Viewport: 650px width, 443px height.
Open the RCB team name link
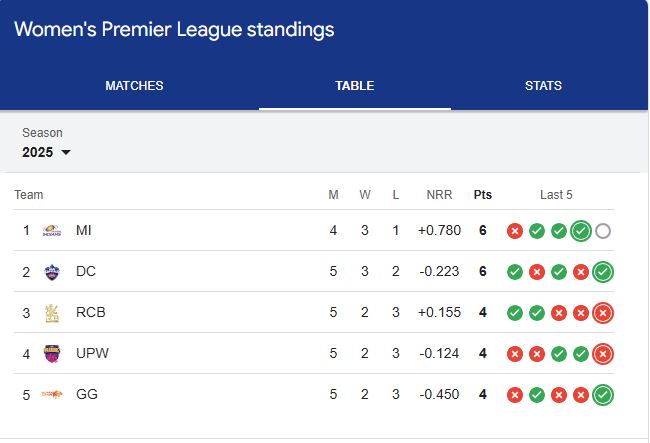tap(91, 312)
